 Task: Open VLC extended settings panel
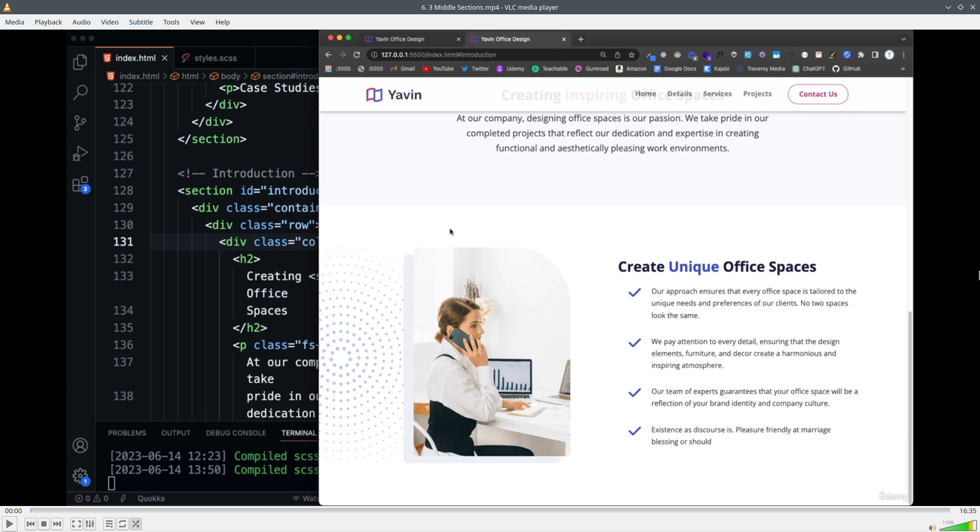click(90, 524)
